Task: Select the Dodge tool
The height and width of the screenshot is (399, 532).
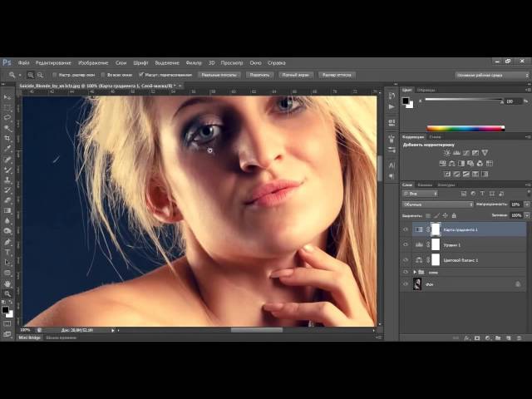Action: [7, 231]
